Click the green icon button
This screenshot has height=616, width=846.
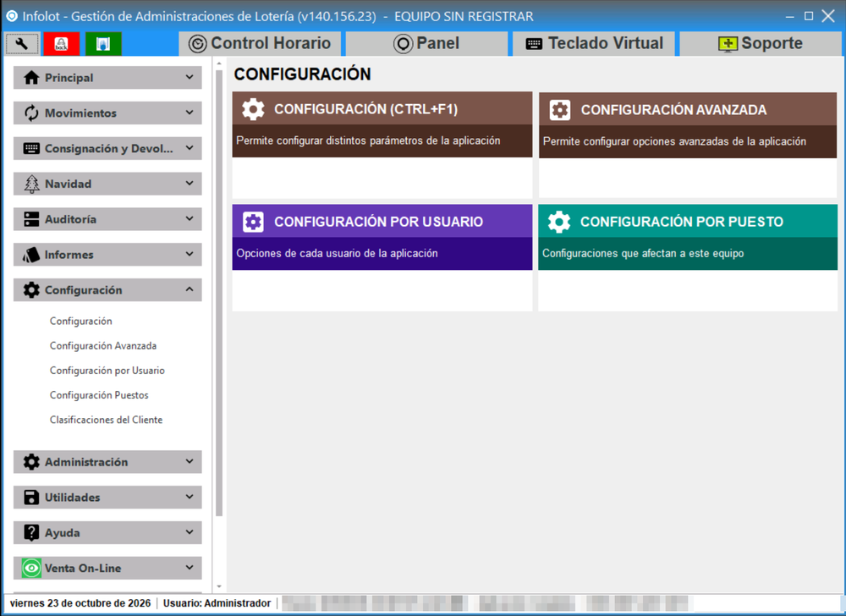pyautogui.click(x=103, y=44)
